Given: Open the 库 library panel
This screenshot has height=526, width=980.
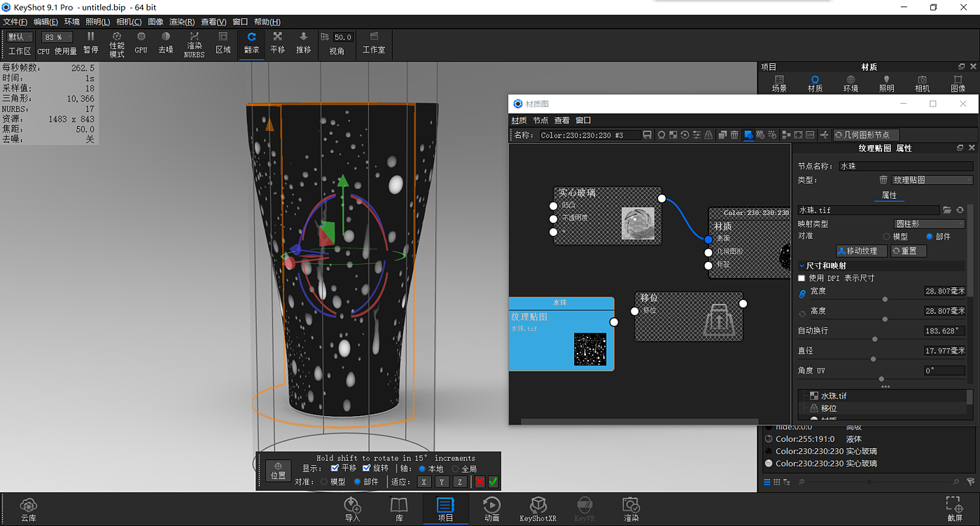Looking at the screenshot, I should [399, 508].
